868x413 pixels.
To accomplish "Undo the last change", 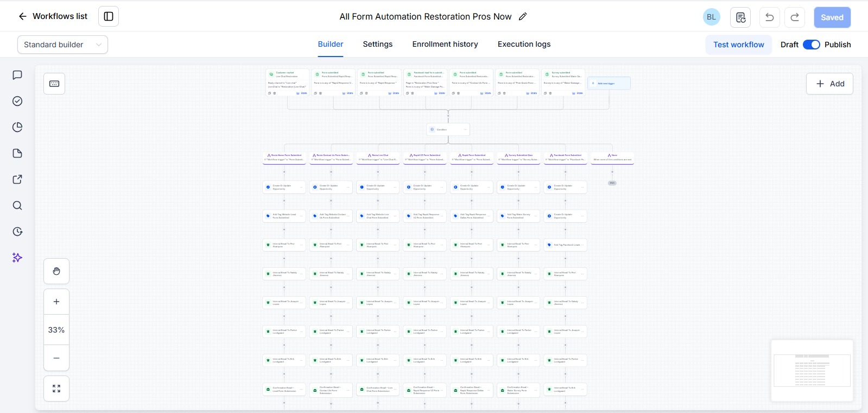I will tap(770, 17).
